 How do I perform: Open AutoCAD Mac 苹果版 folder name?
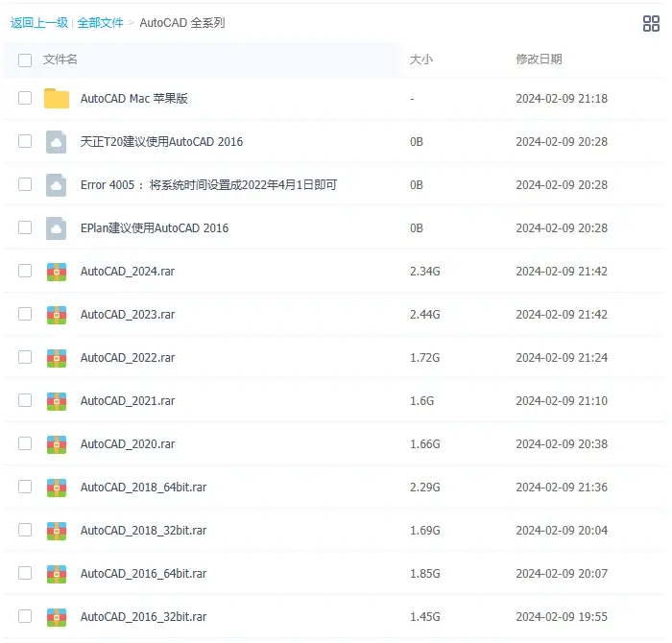(x=134, y=99)
